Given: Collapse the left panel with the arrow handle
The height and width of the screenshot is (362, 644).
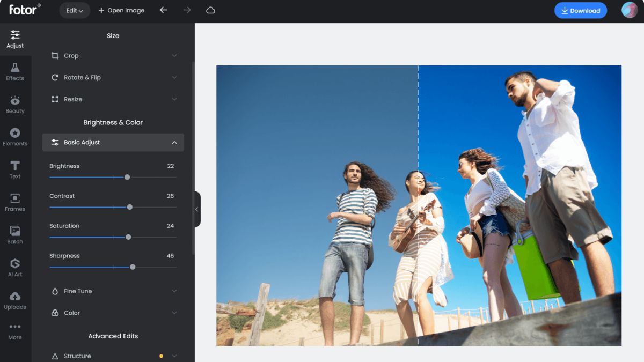Looking at the screenshot, I should click(x=197, y=209).
